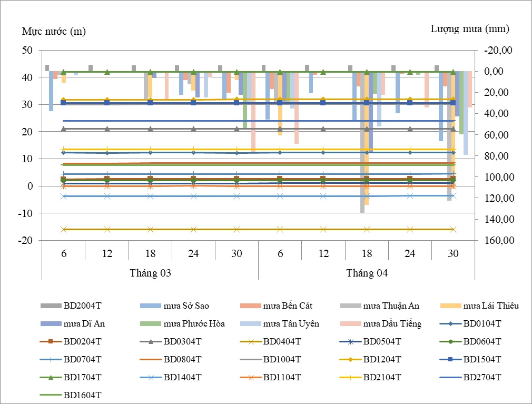Click the BD1704T triangle legend marker
The height and width of the screenshot is (404, 532).
51,377
